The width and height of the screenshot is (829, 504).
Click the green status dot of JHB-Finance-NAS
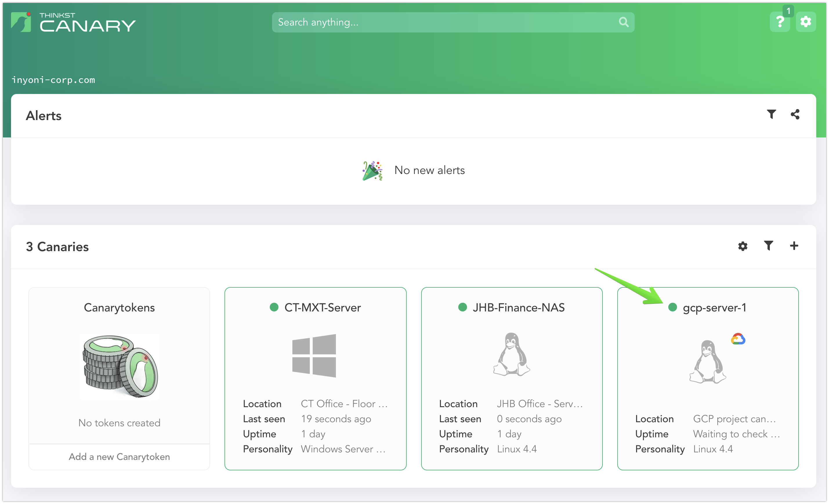pyautogui.click(x=462, y=307)
